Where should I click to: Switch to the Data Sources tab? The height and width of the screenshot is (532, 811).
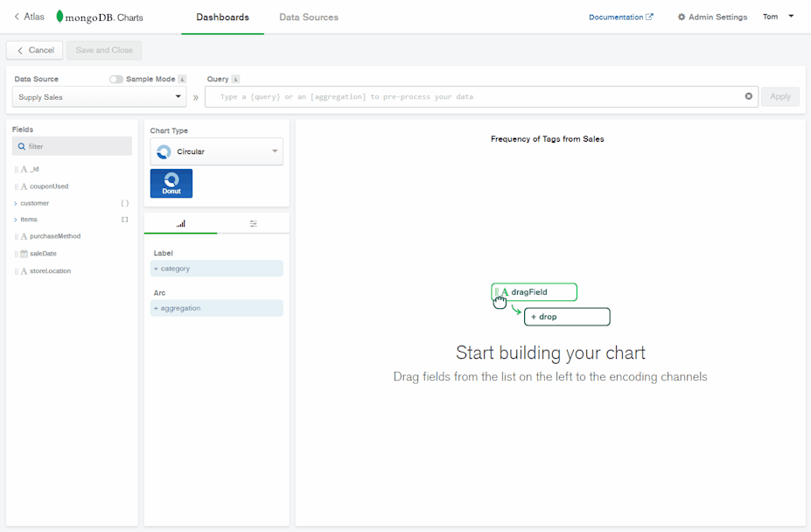308,16
